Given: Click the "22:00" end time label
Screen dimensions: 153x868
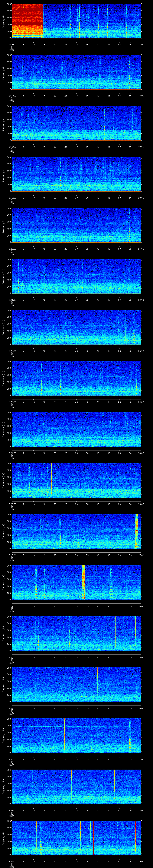Looking at the screenshot, I should [141, 300].
